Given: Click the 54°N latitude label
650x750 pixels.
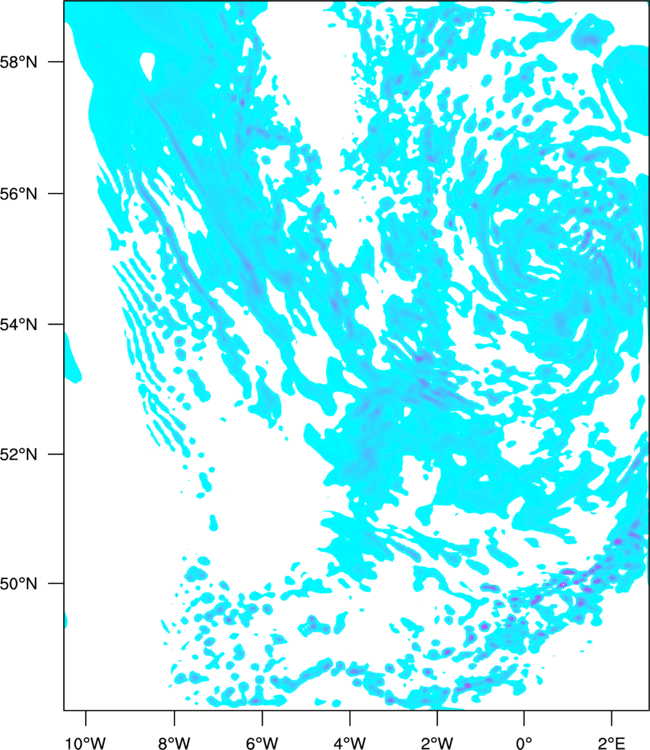Looking at the screenshot, I should pyautogui.click(x=19, y=325).
